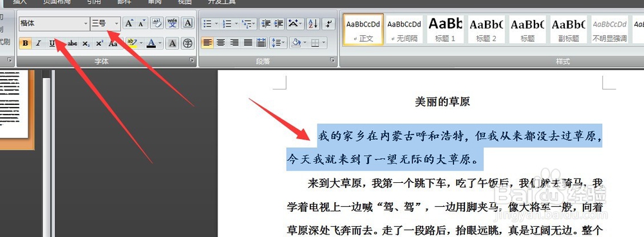Click the document title 美丽的草原
644x237 pixels.
point(442,102)
